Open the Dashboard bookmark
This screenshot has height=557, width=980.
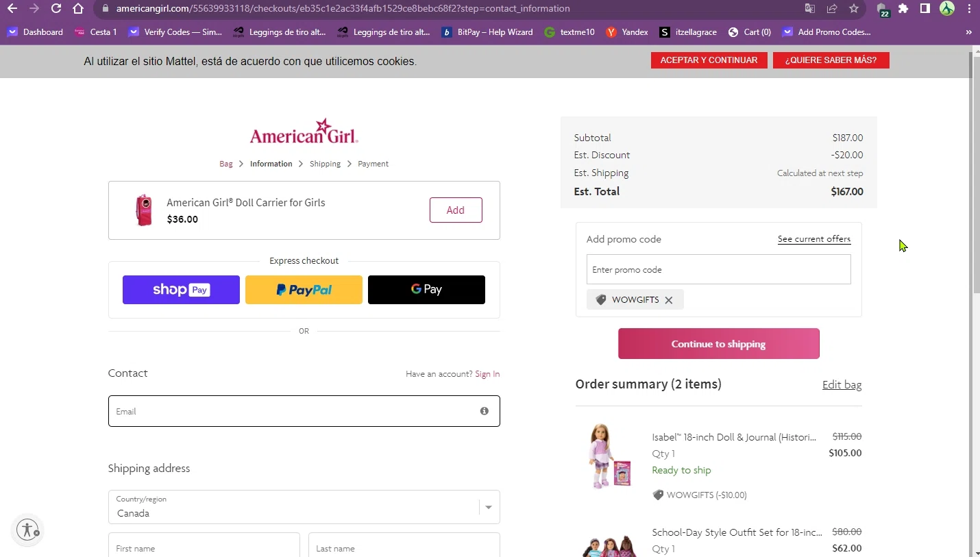point(35,32)
